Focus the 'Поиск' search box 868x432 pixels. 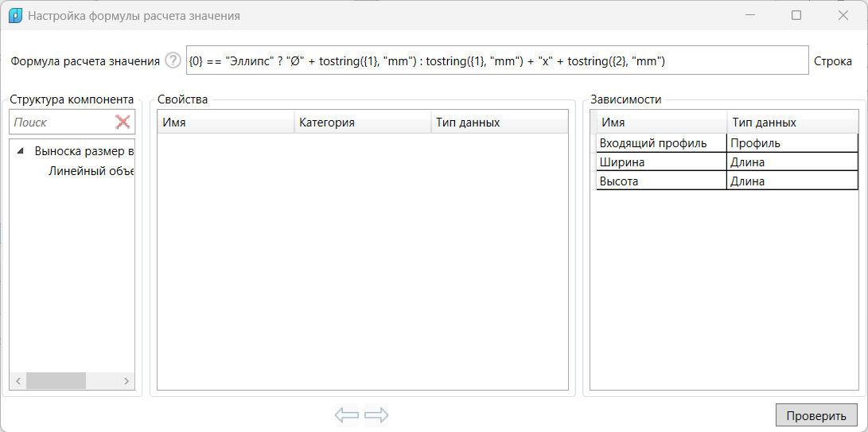click(60, 122)
